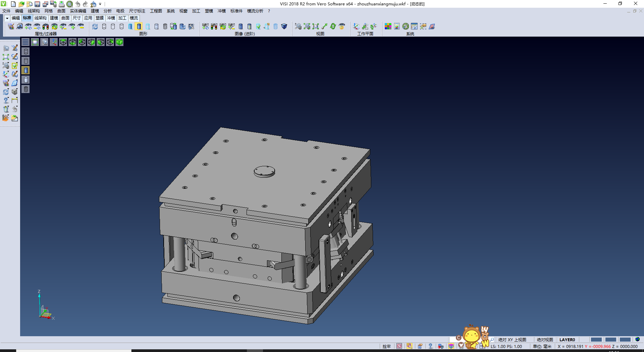Click the multicolor palette icon in 系统 group
Image resolution: width=644 pixels, height=352 pixels.
click(x=388, y=26)
